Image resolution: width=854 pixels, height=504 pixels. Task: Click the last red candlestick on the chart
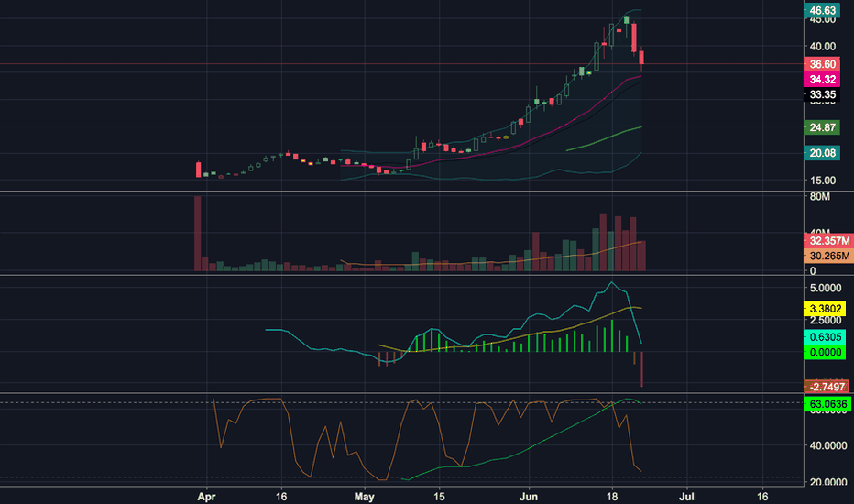tap(642, 58)
